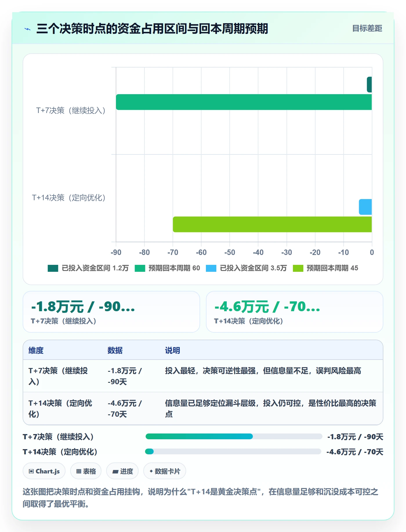This screenshot has width=406, height=532.
Task: Click the 目标差距 label in the header
Action: 367,28
